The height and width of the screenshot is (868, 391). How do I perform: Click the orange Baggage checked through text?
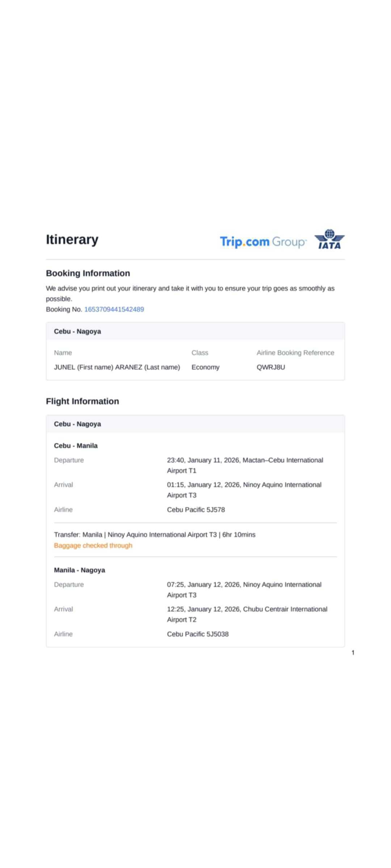[93, 545]
